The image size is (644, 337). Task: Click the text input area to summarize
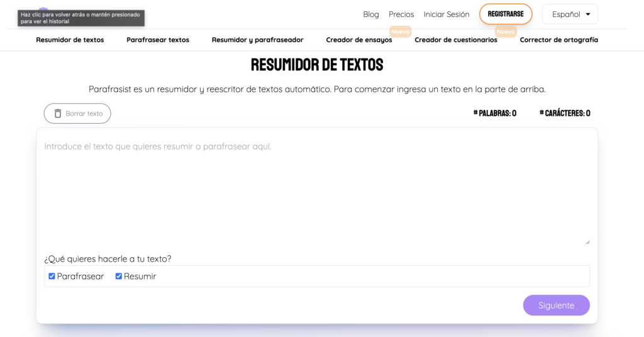pos(317,191)
